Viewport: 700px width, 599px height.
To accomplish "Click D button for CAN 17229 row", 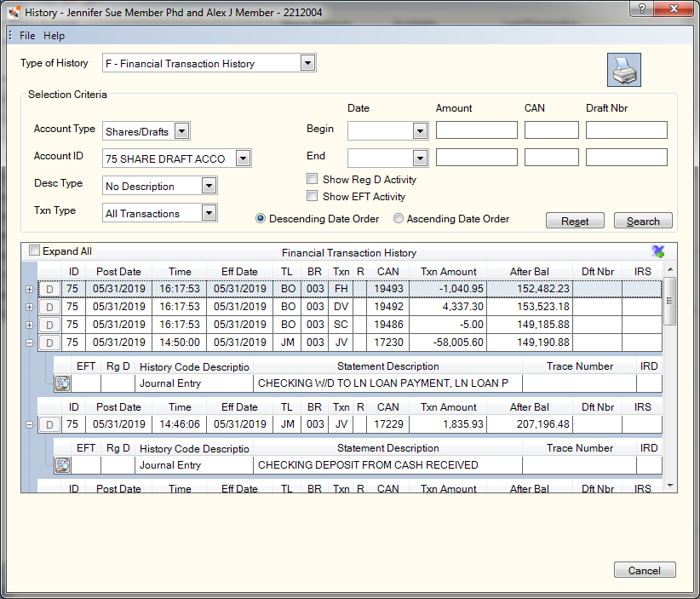I will (49, 424).
